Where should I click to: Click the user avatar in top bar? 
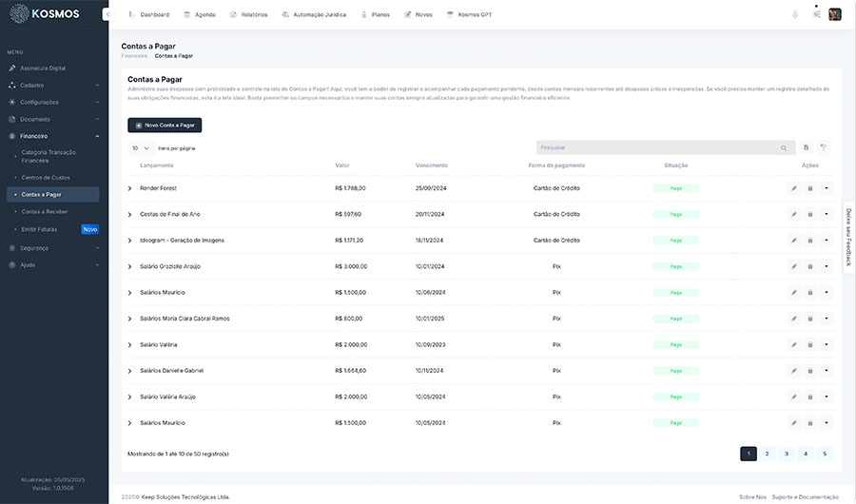[835, 14]
